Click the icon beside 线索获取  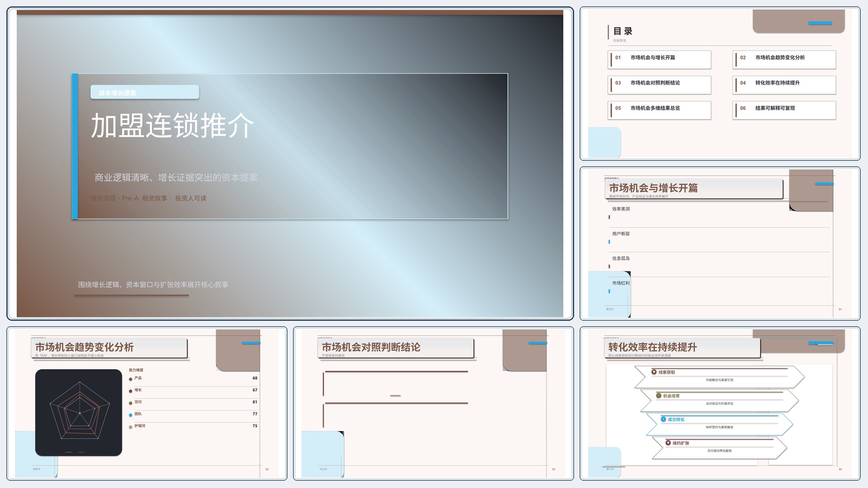(x=654, y=372)
